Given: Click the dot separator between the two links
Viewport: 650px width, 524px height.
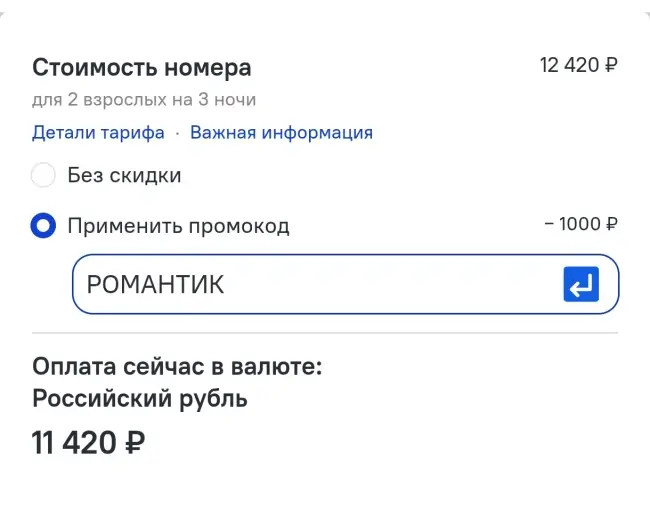Looking at the screenshot, I should pyautogui.click(x=178, y=132).
